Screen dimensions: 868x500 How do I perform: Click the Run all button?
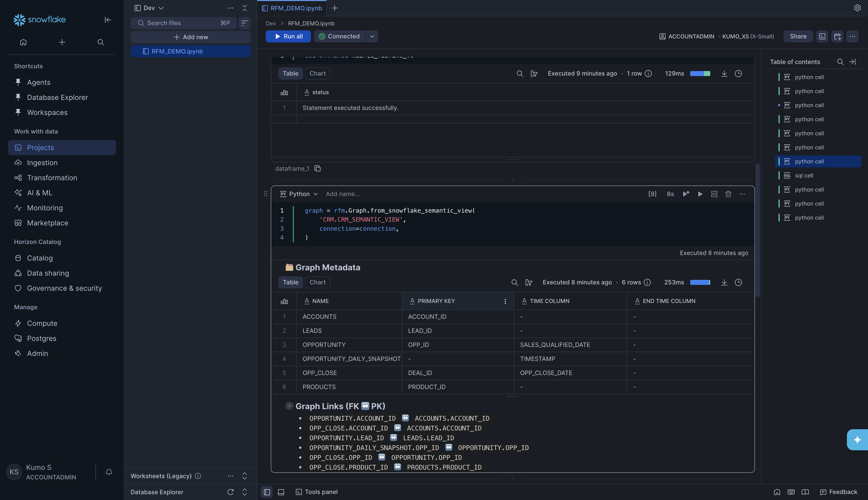click(288, 36)
